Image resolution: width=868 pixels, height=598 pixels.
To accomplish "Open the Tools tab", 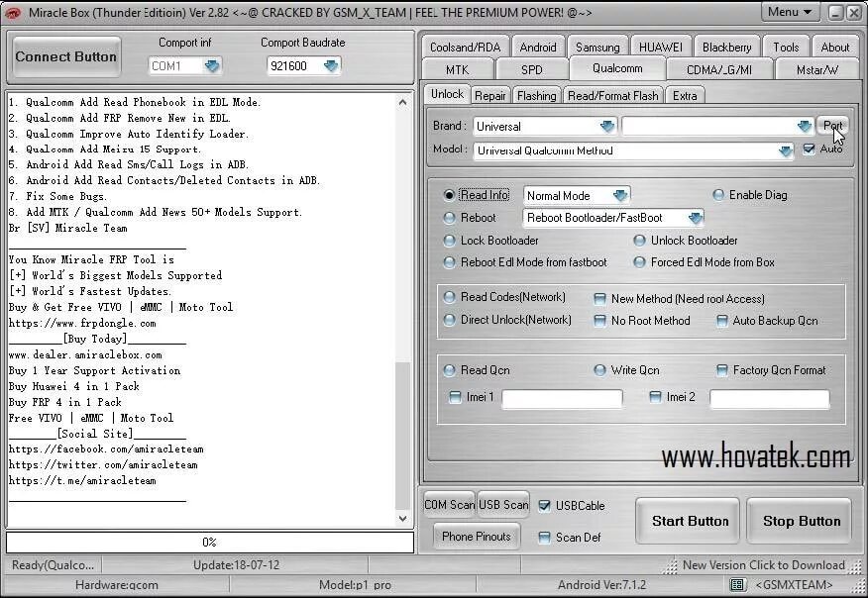I will coord(786,48).
